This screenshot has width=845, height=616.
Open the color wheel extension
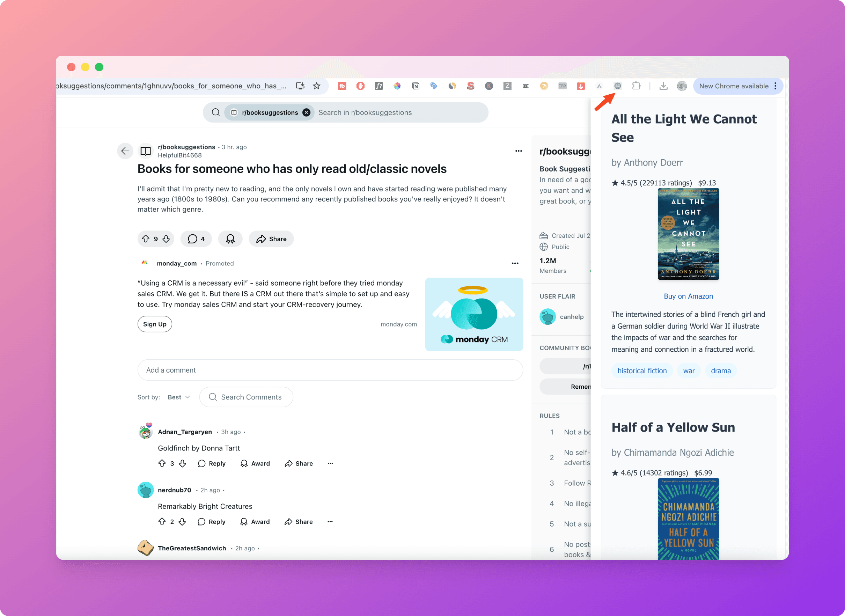pyautogui.click(x=397, y=86)
